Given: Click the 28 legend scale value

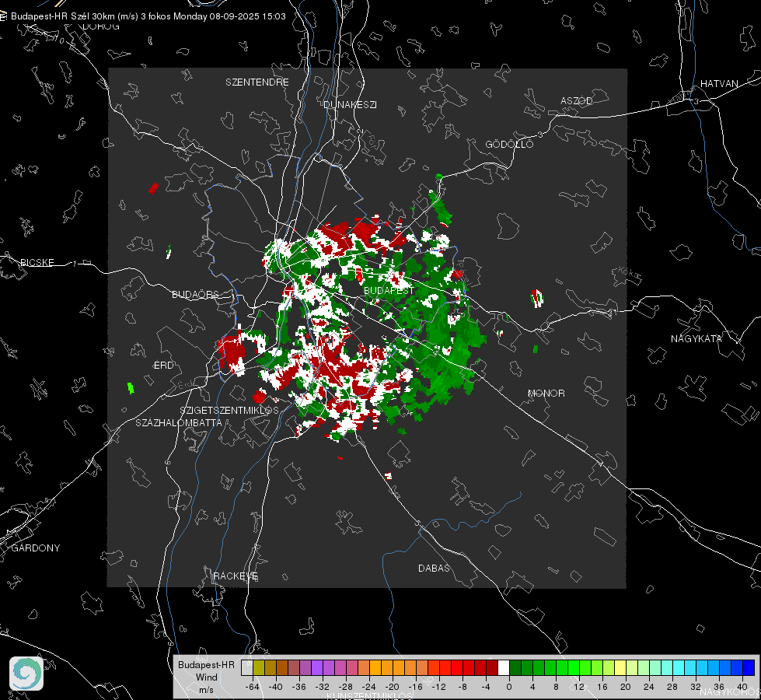Looking at the screenshot, I should 672,687.
